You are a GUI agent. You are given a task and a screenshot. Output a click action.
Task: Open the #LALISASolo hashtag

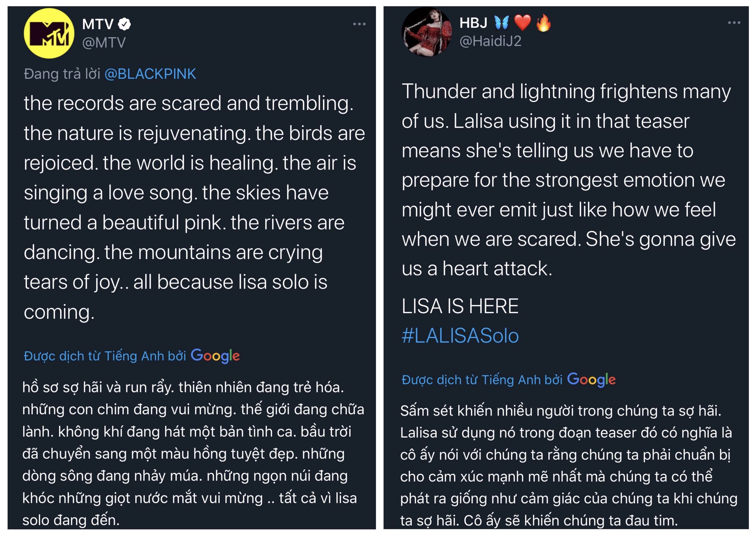pyautogui.click(x=460, y=336)
